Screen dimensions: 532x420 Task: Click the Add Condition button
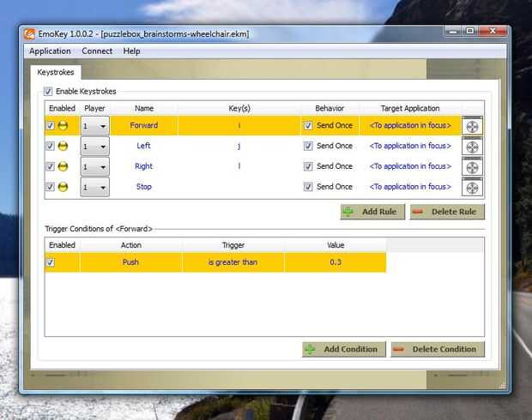coord(344,349)
